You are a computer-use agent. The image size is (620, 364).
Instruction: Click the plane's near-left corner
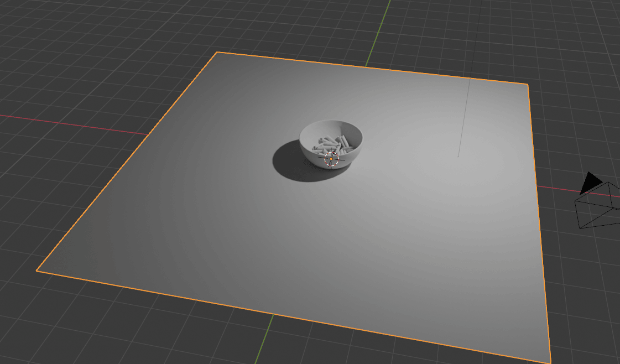[x=38, y=270]
